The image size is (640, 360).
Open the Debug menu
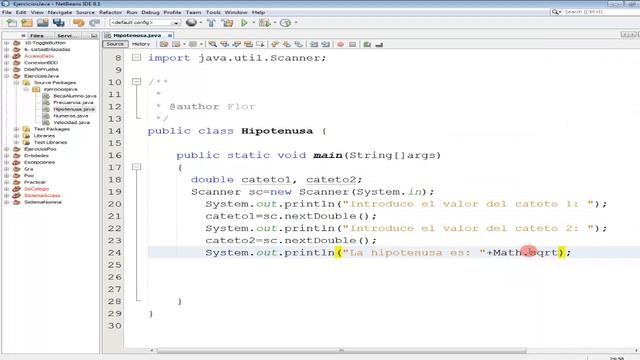point(150,12)
